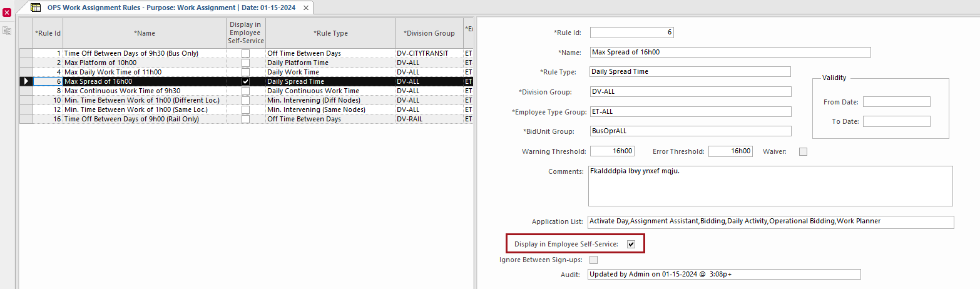Click the Validity From Date field
Viewport: 980px width, 289px height.
897,101
